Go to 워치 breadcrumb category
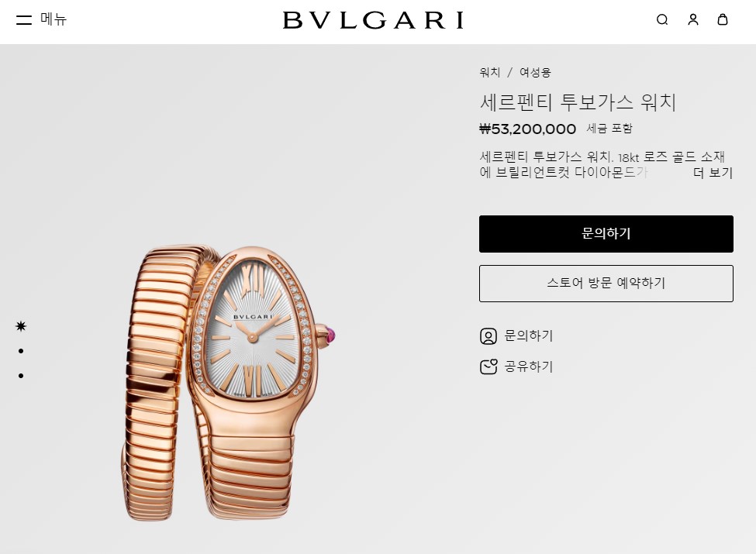The width and height of the screenshot is (756, 554). (x=489, y=72)
